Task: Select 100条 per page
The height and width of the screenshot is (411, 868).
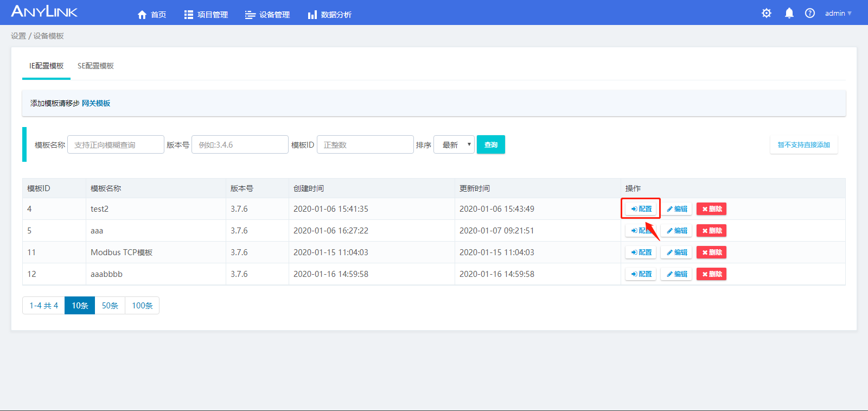Action: click(x=142, y=306)
